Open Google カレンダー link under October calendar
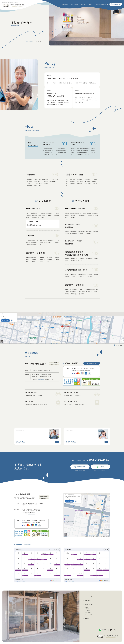Image resolution: width=124 pixels, height=644 pixels. point(55,580)
